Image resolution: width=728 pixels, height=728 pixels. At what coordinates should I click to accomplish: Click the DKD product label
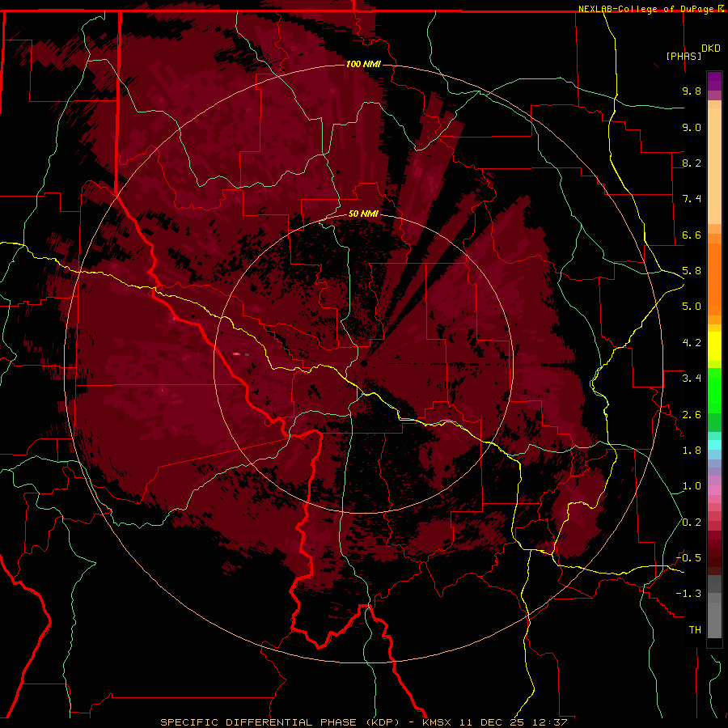pyautogui.click(x=711, y=49)
